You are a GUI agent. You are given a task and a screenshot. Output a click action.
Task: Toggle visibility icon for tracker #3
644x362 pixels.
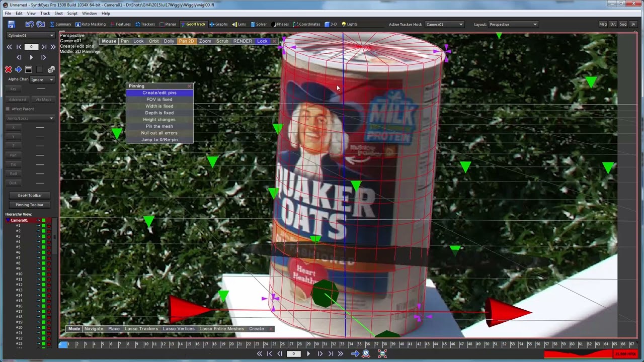(x=38, y=236)
